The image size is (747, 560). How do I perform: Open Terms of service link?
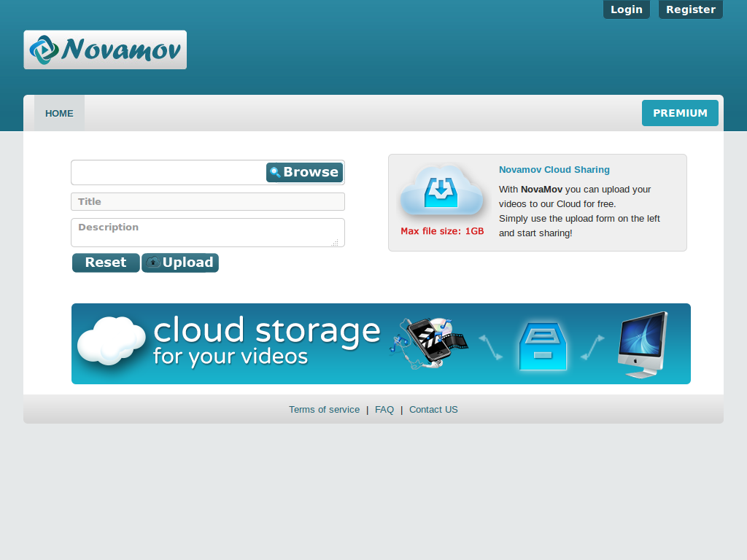coord(324,410)
